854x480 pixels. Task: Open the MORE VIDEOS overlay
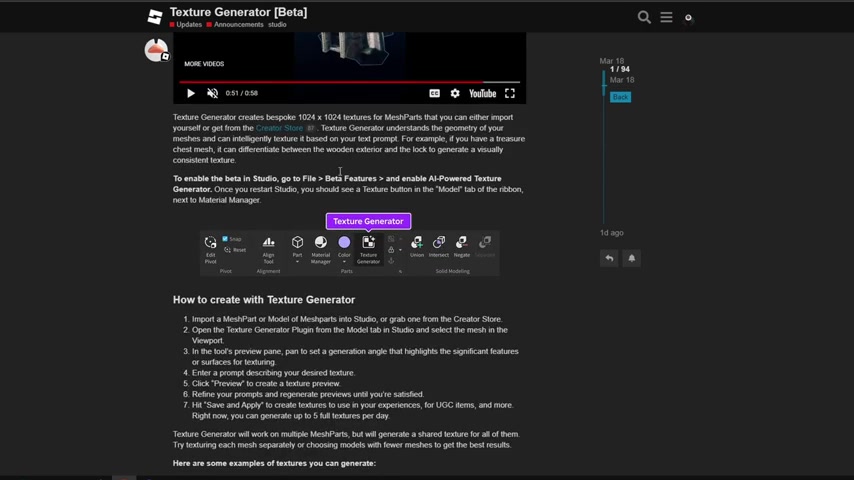pyautogui.click(x=204, y=64)
